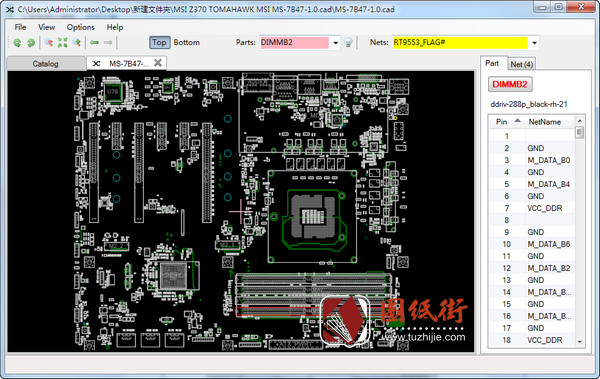Click the CPU socket on board view
Screen dimensions: 600x379
[313, 216]
